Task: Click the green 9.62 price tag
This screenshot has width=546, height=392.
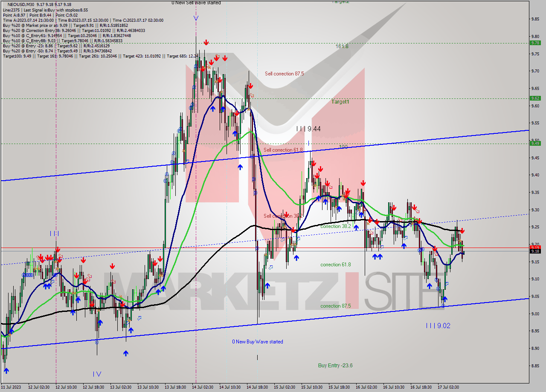Action: (x=535, y=98)
